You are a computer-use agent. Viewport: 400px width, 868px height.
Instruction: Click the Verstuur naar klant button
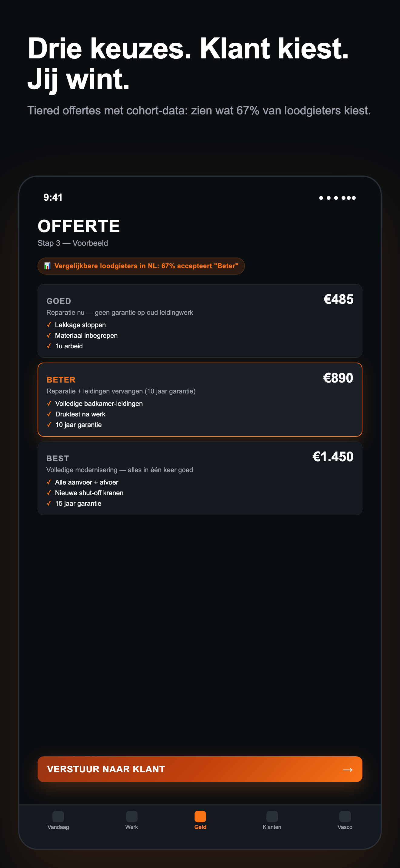click(x=200, y=769)
